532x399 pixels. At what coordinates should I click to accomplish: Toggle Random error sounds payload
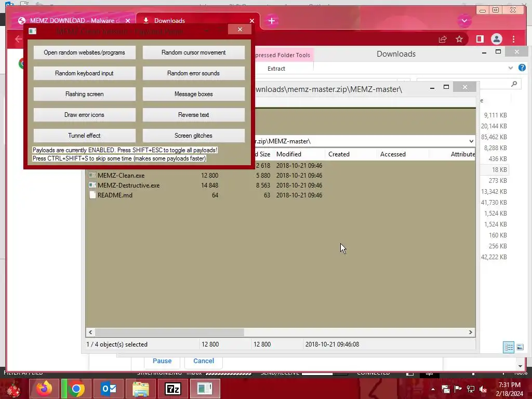193,73
